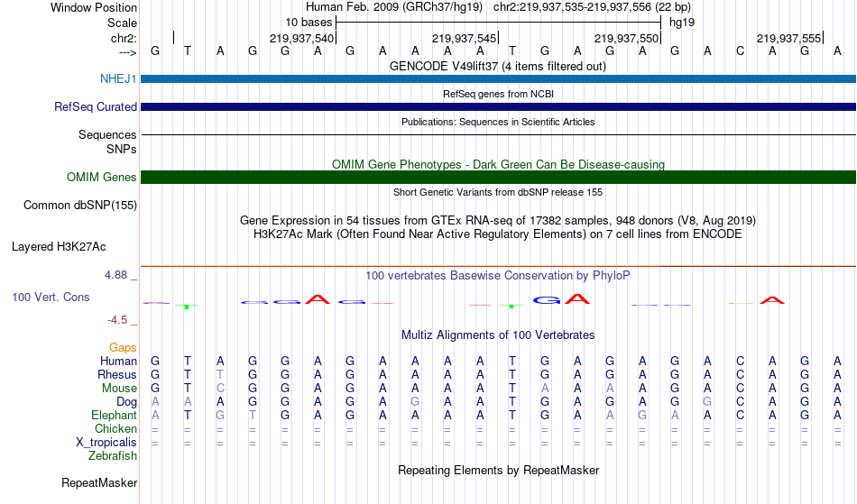Image resolution: width=857 pixels, height=504 pixels.
Task: Click the chr2:219,937,535-219,937,556 (22 bp) position text
Action: 592,7
